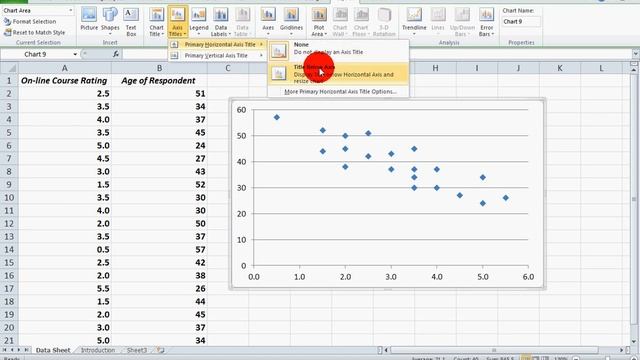This screenshot has width=640, height=360.
Task: Select column L header
Action: point(601,68)
